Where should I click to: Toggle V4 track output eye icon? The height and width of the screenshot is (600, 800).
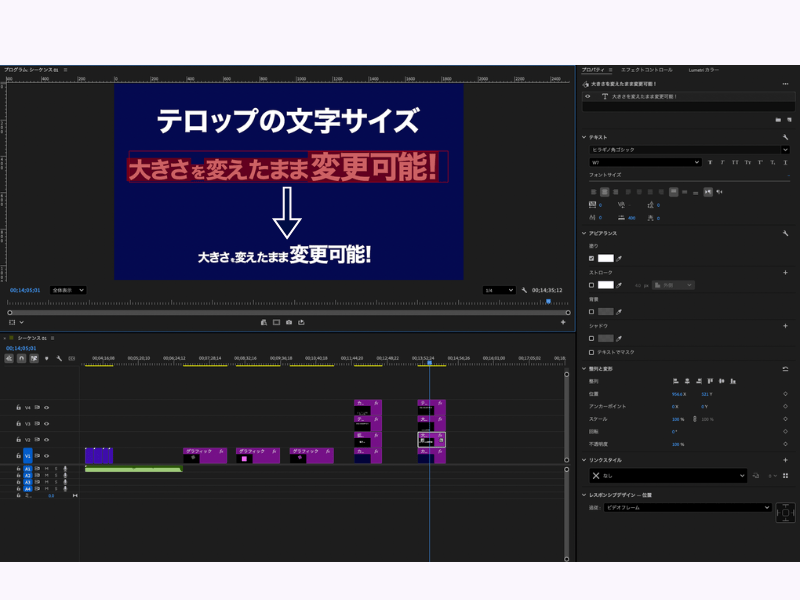(46, 408)
